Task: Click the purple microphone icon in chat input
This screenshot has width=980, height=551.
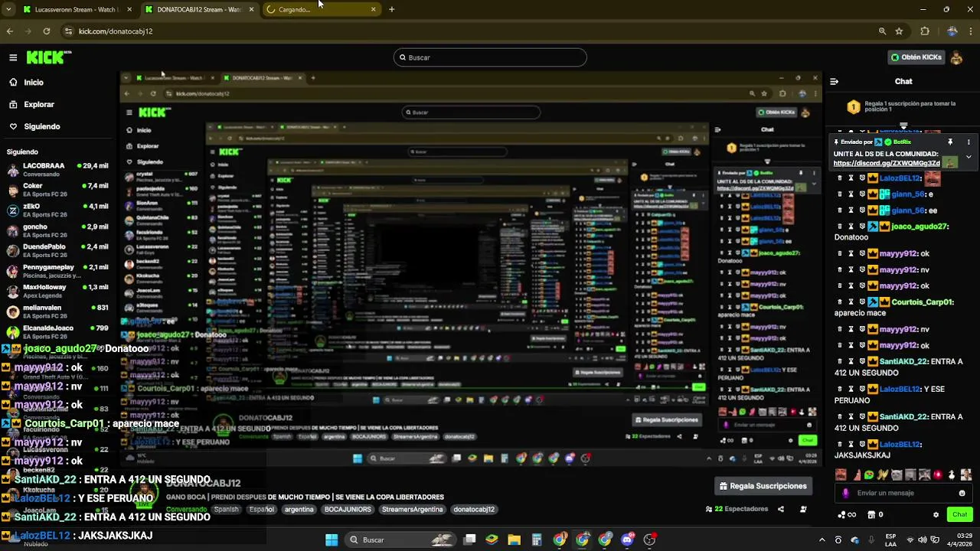Action: [x=846, y=493]
